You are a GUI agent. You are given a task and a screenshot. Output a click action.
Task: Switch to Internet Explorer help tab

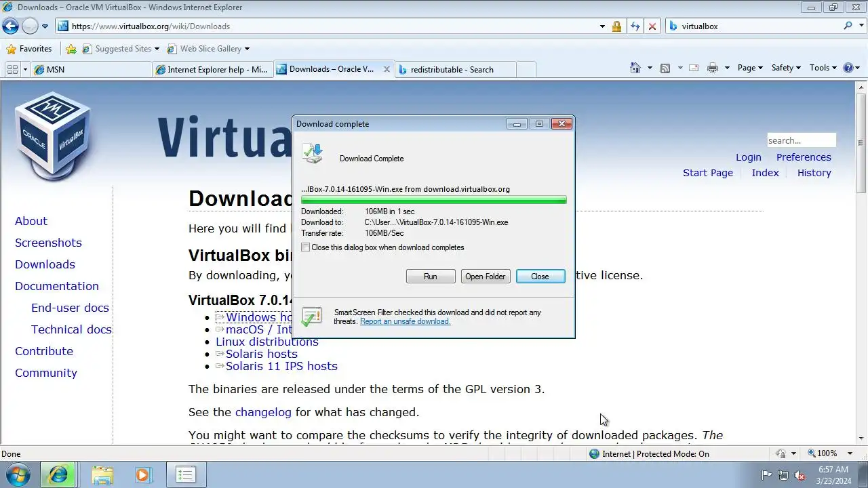click(x=212, y=69)
